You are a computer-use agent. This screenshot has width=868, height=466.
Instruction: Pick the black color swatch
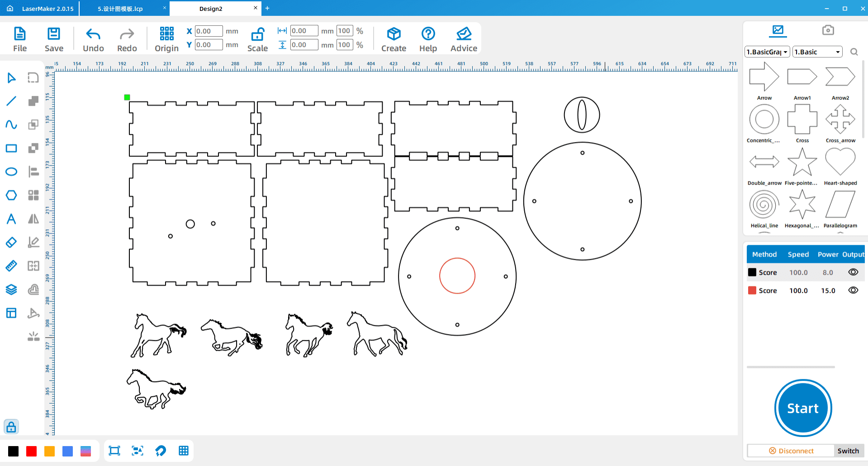[x=14, y=451]
